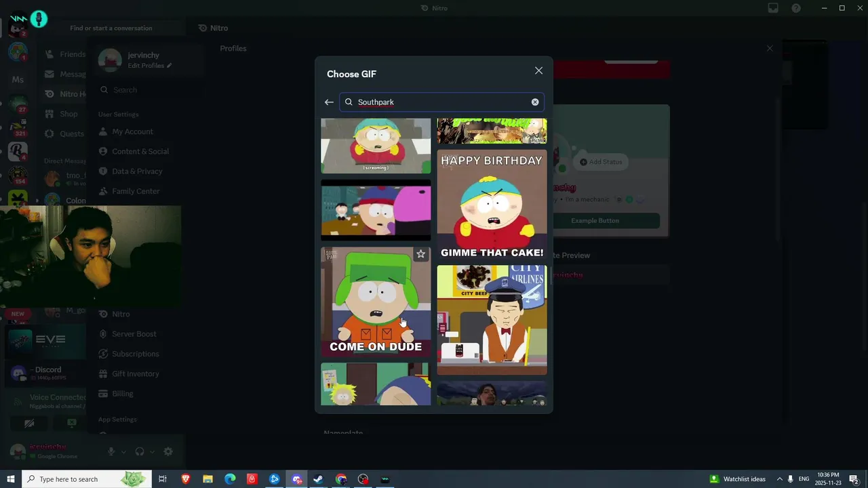The height and width of the screenshot is (488, 868).
Task: Open Windows Start menu
Action: (x=11, y=479)
